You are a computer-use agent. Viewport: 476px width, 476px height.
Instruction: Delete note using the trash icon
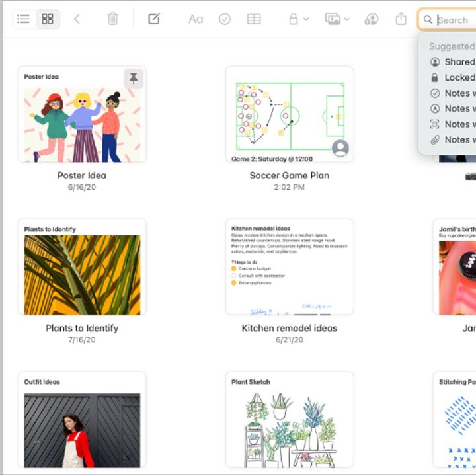(x=112, y=19)
